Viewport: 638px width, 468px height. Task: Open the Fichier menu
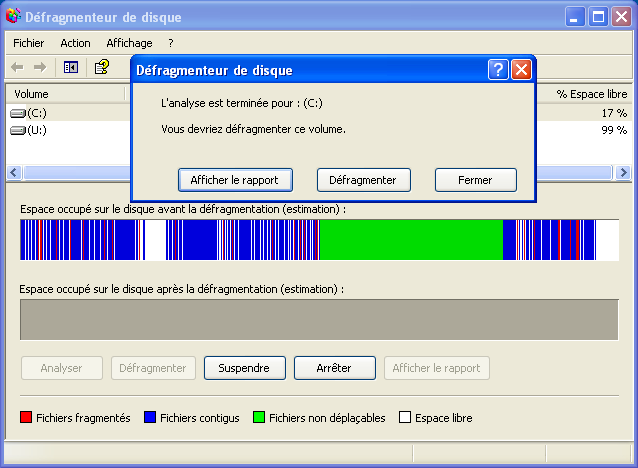pos(29,43)
